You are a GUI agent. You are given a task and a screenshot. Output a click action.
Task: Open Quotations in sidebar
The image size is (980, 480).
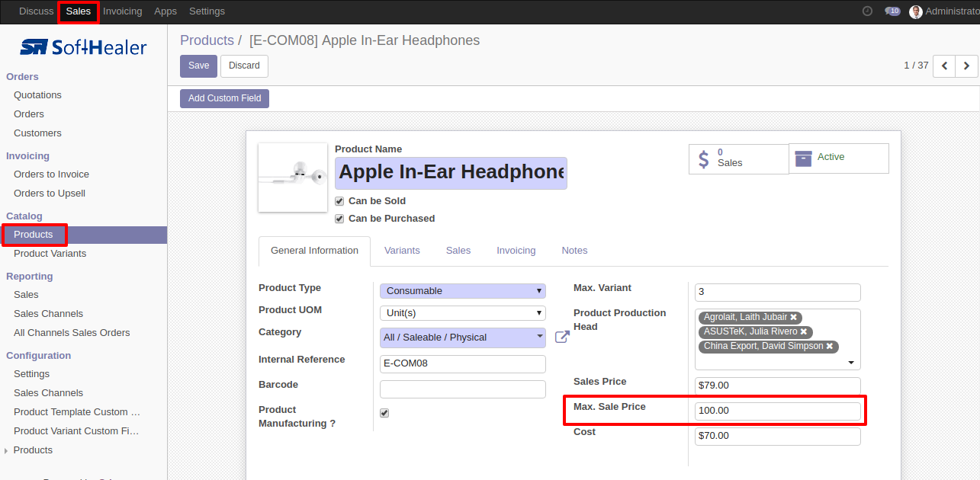(x=37, y=95)
